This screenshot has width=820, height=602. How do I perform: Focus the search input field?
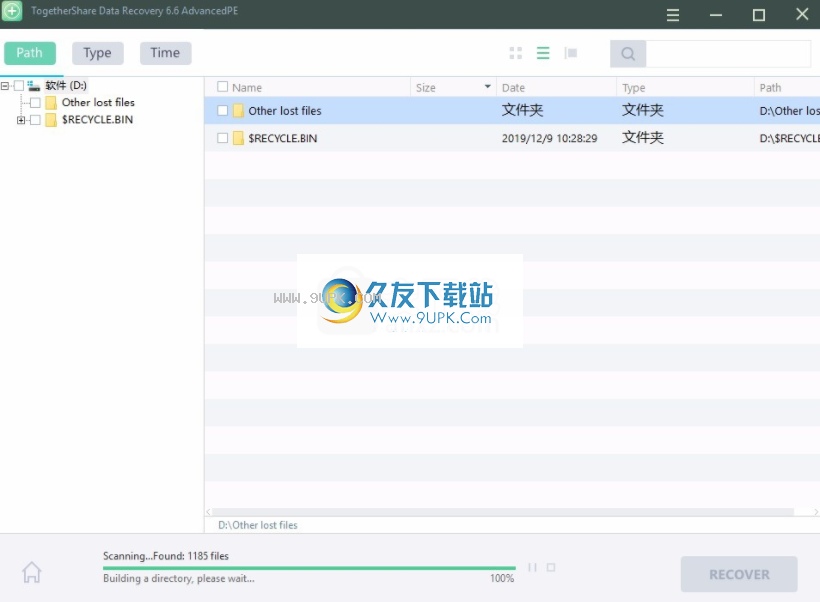click(728, 53)
